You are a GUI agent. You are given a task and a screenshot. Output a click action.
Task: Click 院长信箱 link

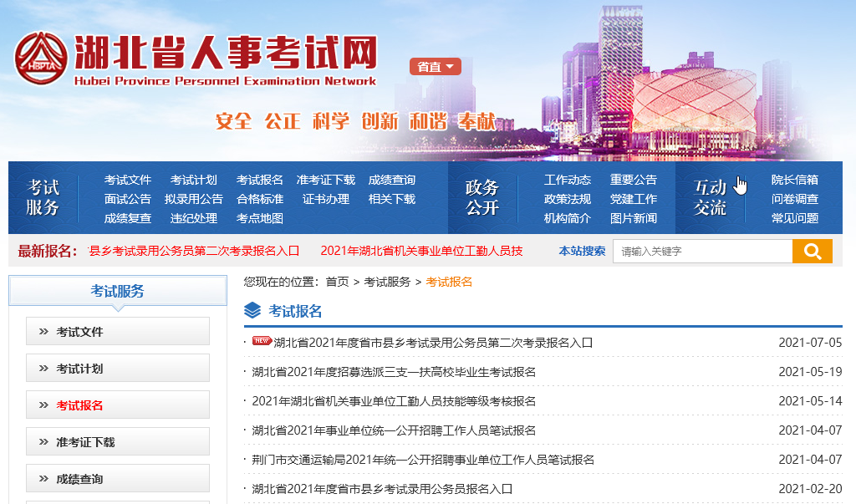(x=794, y=180)
